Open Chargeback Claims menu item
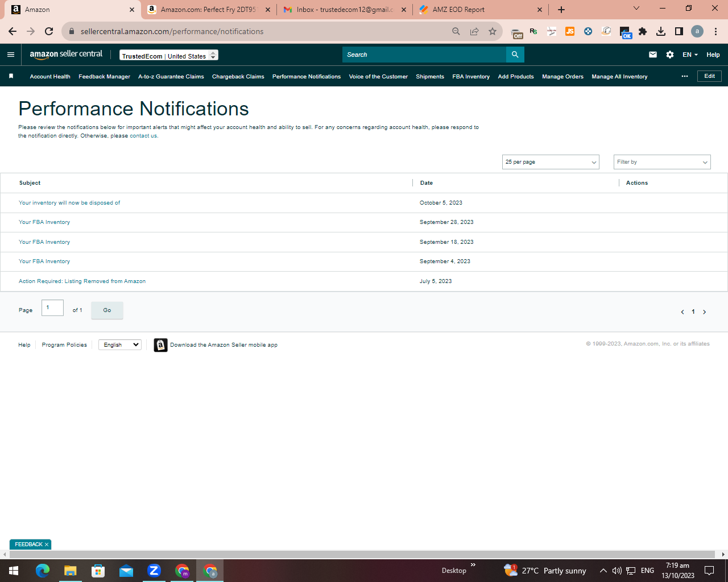The width and height of the screenshot is (728, 582). 238,76
